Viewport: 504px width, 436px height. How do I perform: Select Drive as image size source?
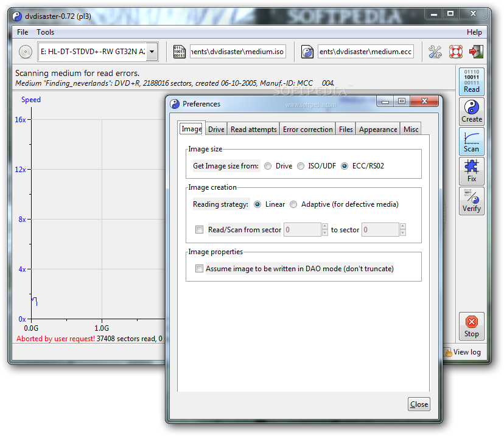pyautogui.click(x=268, y=166)
